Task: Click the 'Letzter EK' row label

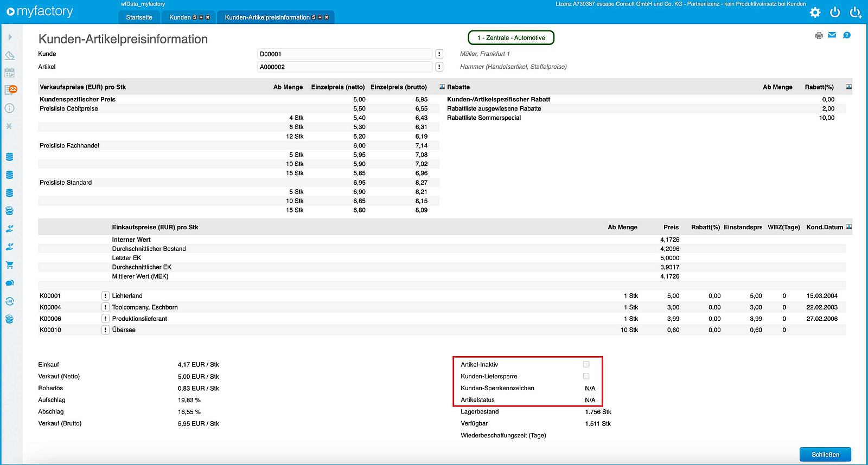Action: [126, 258]
